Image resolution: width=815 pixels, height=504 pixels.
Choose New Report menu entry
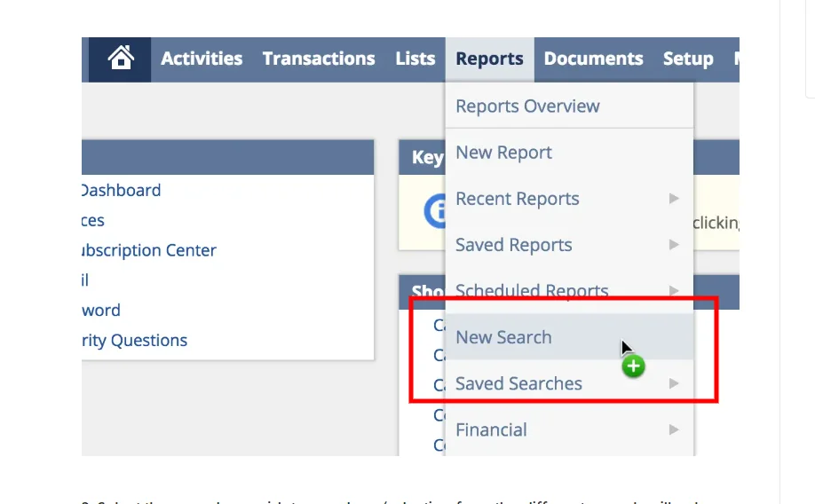(x=503, y=153)
